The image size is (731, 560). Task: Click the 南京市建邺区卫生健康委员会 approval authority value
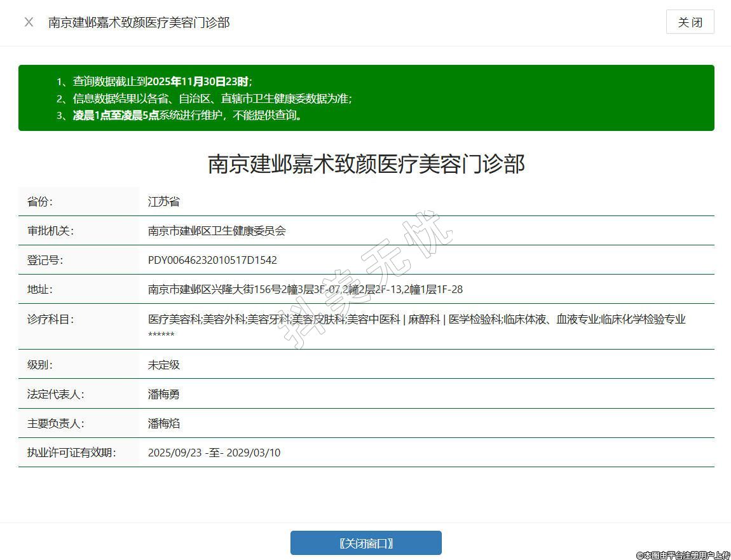[217, 231]
